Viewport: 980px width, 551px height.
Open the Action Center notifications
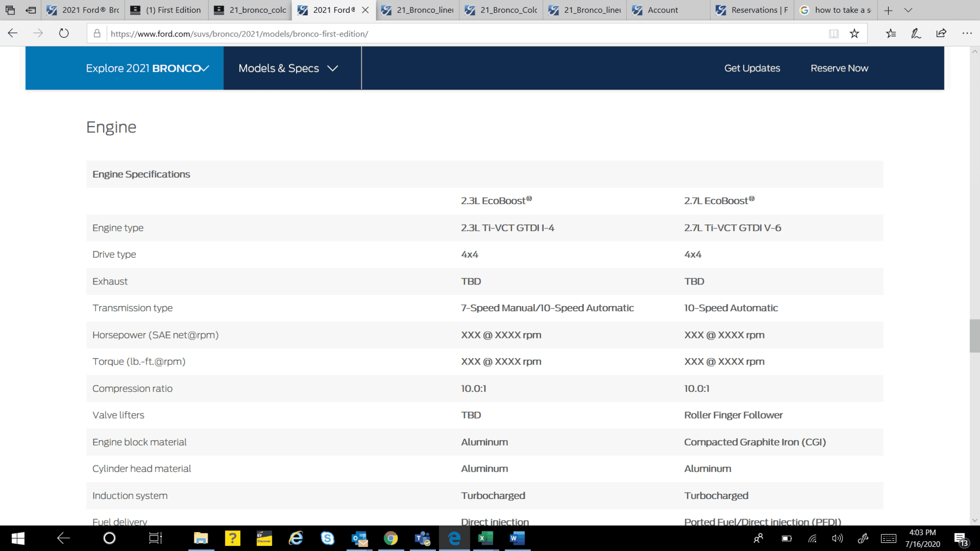[x=961, y=539]
